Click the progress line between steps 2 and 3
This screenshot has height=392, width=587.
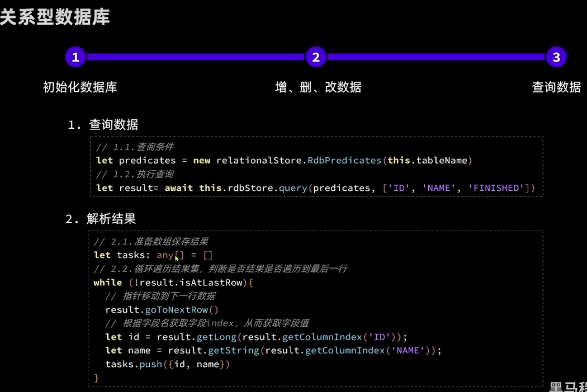pyautogui.click(x=436, y=57)
